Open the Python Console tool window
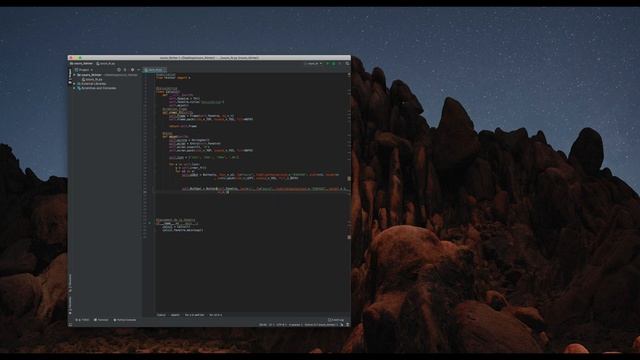The height and width of the screenshot is (360, 640). [124, 320]
